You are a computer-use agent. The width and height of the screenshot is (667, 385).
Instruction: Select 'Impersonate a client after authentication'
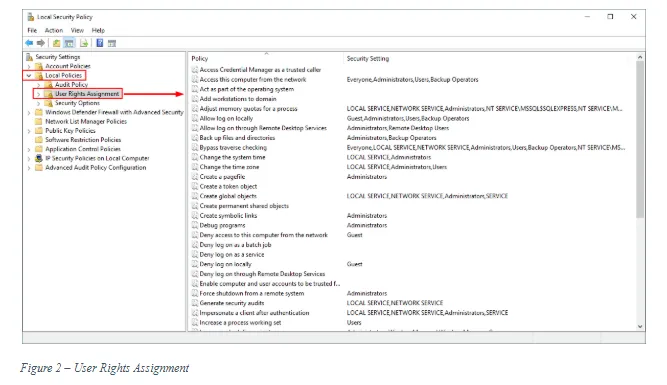coord(254,313)
